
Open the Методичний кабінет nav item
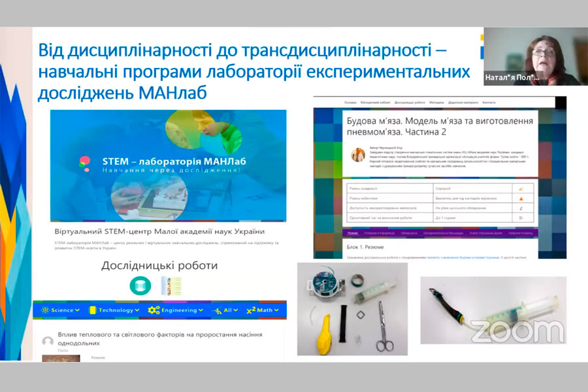(375, 103)
